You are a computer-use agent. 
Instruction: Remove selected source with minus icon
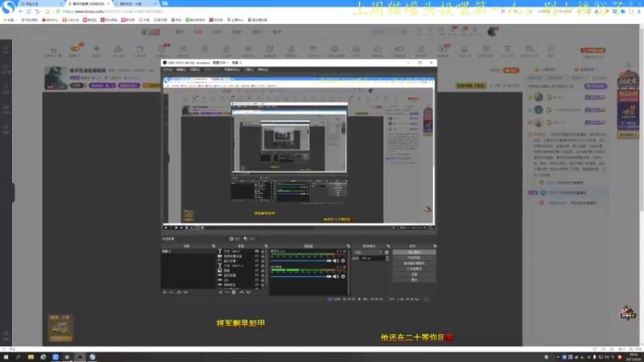pyautogui.click(x=227, y=292)
